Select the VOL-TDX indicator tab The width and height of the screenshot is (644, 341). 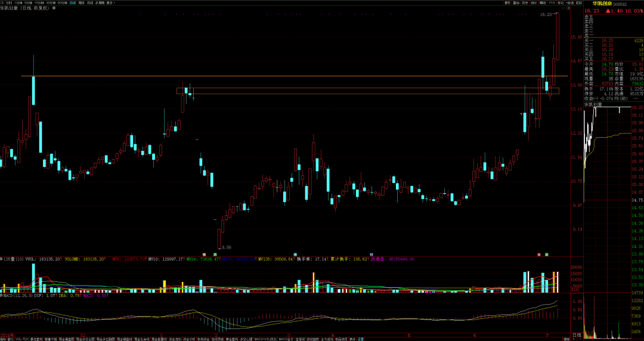[x=22, y=339]
